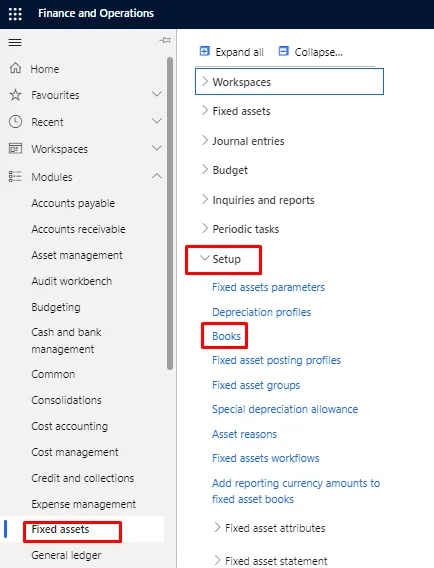
Task: Go to Home in sidebar
Action: click(45, 69)
